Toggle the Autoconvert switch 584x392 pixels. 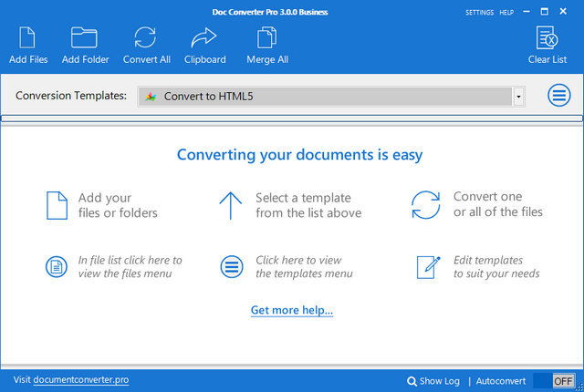pyautogui.click(x=553, y=380)
